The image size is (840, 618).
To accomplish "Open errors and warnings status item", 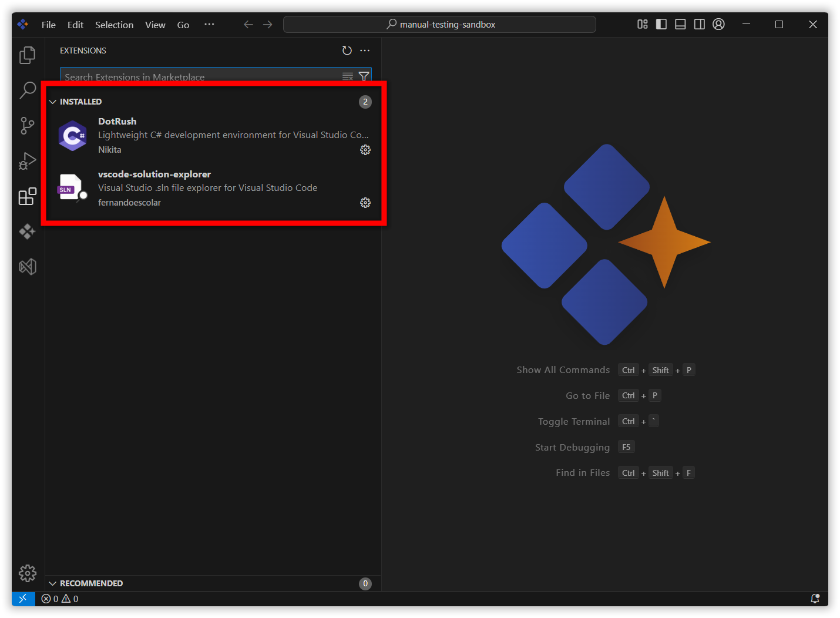I will point(60,599).
